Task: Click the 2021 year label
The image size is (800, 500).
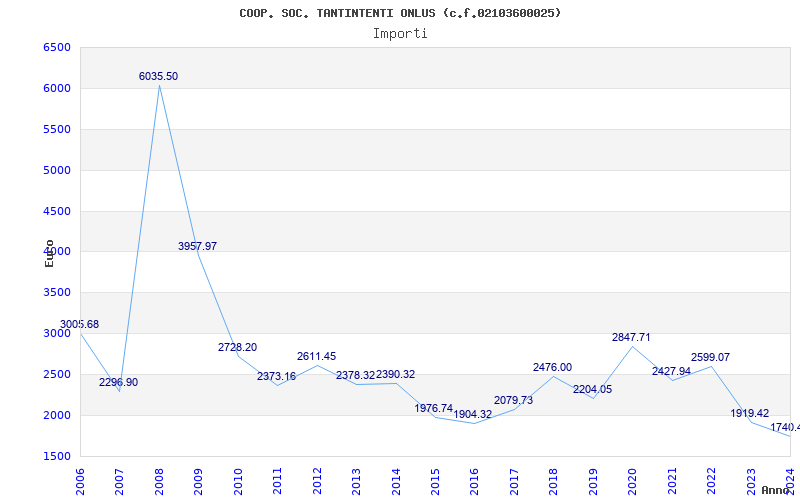Action: point(672,481)
